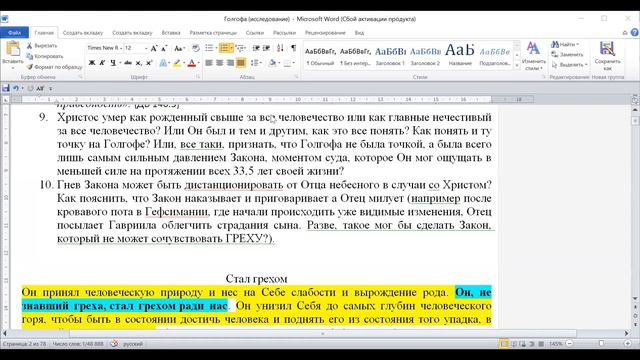Image resolution: width=640 pixels, height=360 pixels.
Task: Click the spell check status icon
Action: click(x=114, y=344)
